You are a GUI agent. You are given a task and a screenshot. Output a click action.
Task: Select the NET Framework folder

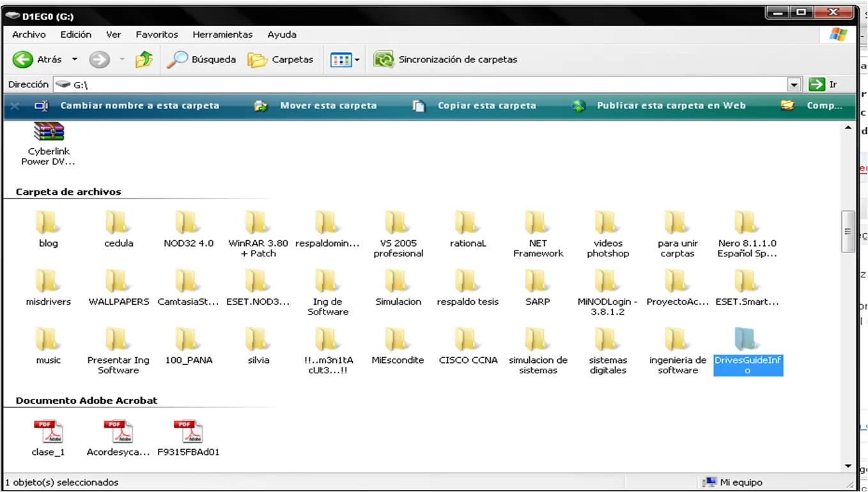tap(538, 234)
